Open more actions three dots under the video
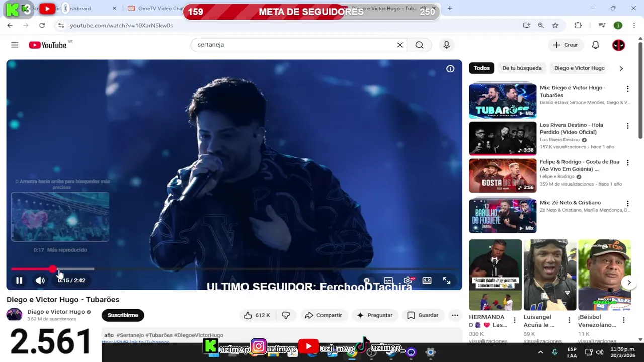This screenshot has height=362, width=644. [x=455, y=315]
